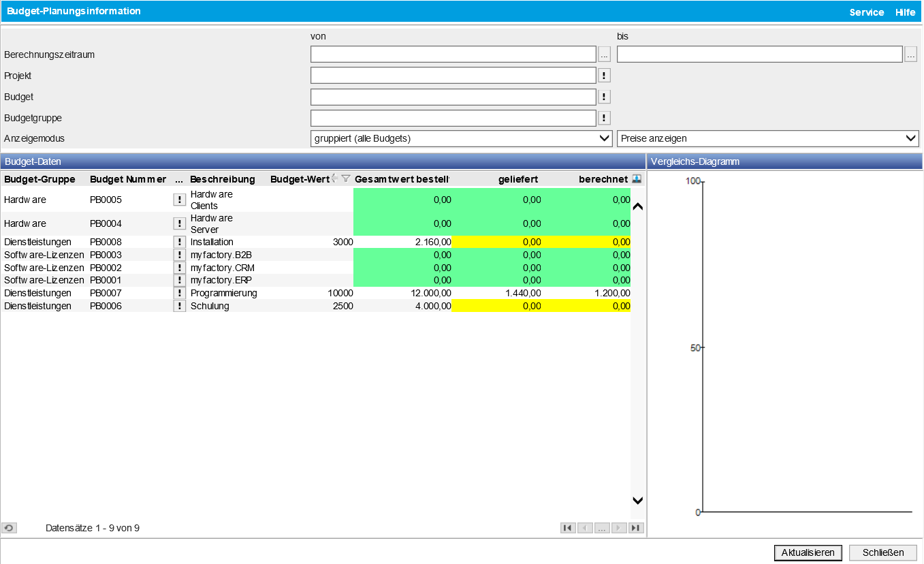Jump to the last page of records
This screenshot has height=564, width=924.
(636, 528)
